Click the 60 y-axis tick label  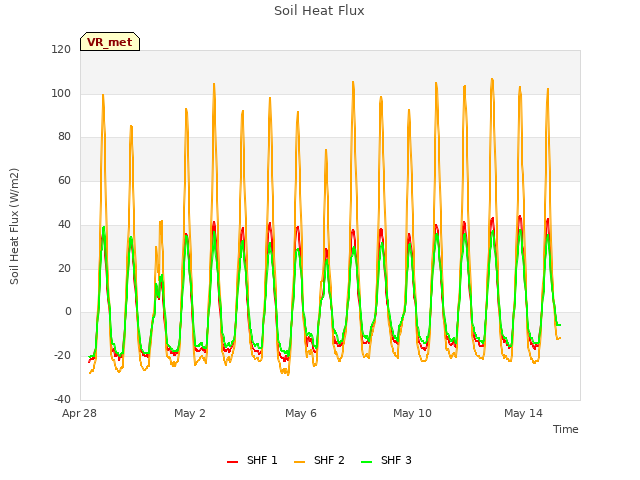pyautogui.click(x=64, y=180)
